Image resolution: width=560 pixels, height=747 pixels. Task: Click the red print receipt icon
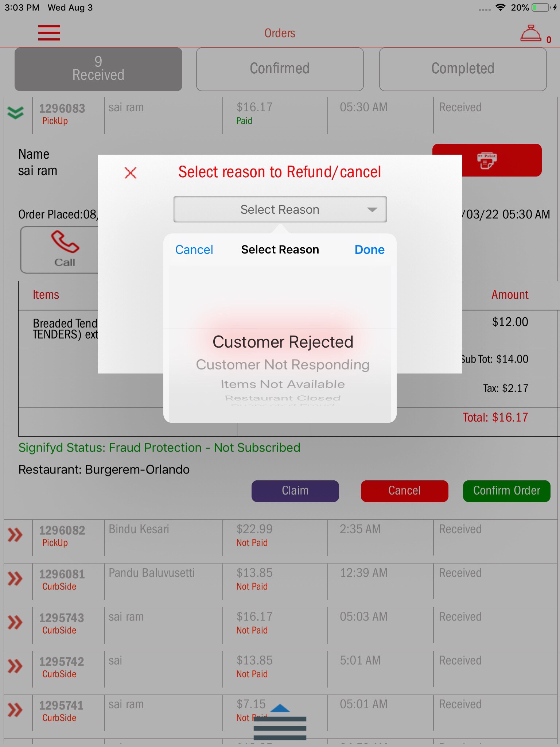487,160
